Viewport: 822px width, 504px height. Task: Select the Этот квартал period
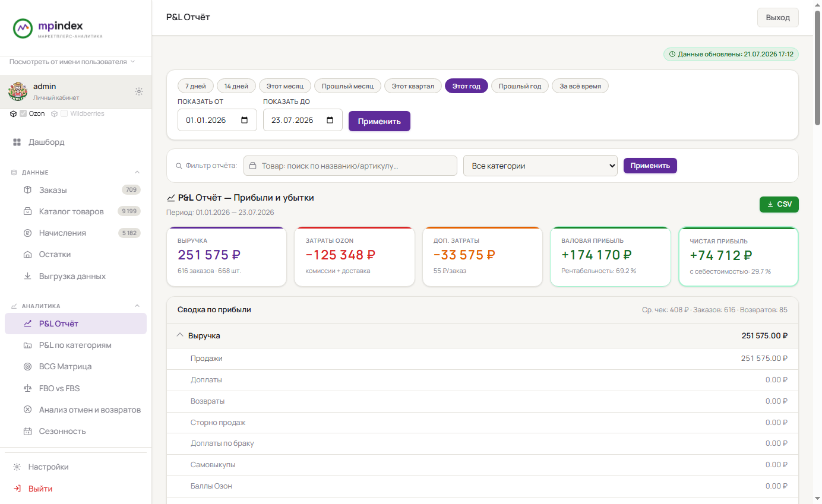pos(413,86)
